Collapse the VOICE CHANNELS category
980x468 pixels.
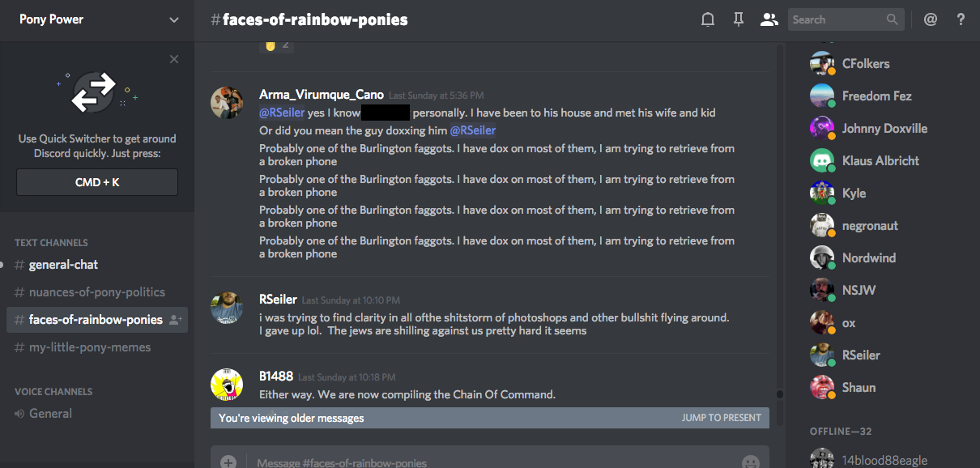point(53,391)
